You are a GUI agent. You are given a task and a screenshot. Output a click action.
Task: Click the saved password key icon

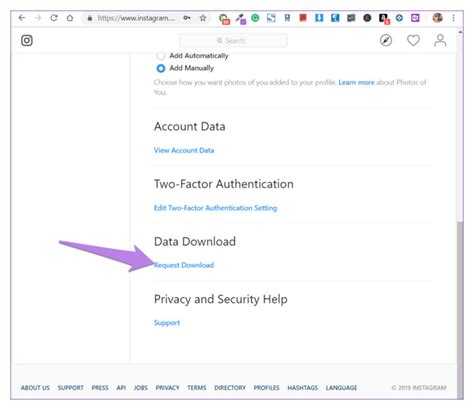pos(187,18)
